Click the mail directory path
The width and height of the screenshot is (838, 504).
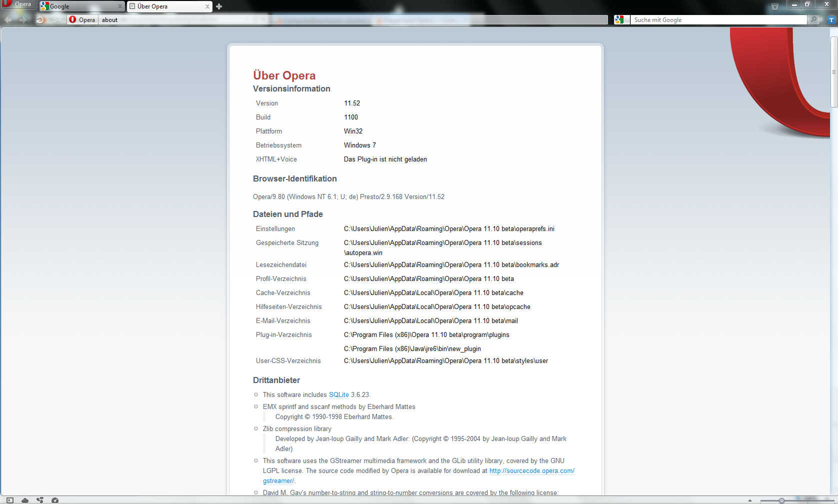(431, 321)
